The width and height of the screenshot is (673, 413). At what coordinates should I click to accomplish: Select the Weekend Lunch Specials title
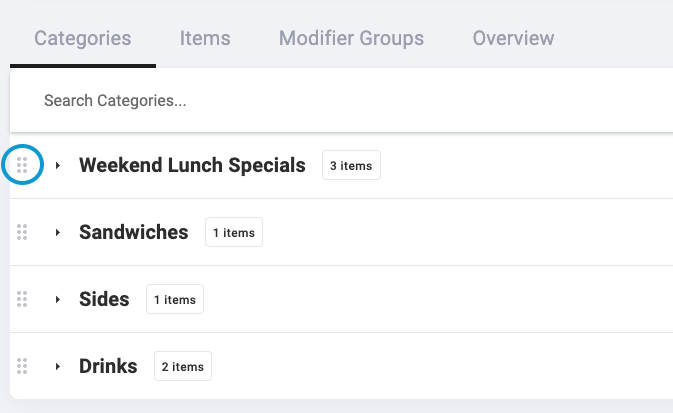(192, 165)
